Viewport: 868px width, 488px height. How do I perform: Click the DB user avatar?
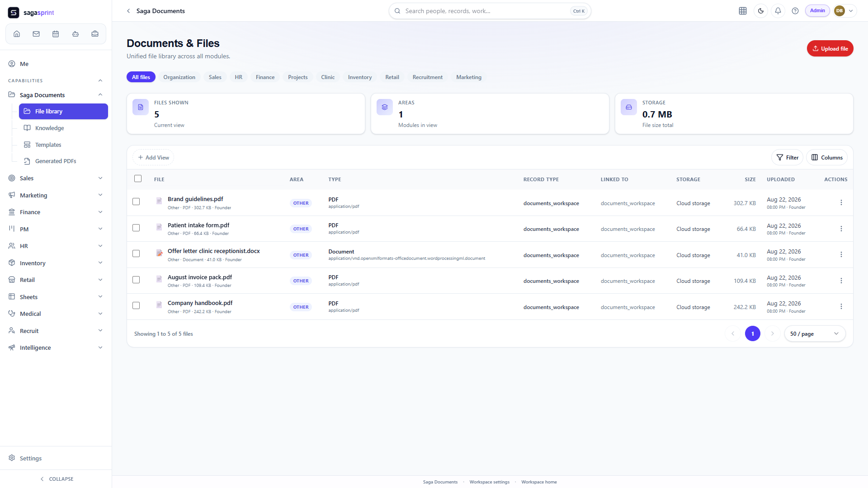[840, 11]
